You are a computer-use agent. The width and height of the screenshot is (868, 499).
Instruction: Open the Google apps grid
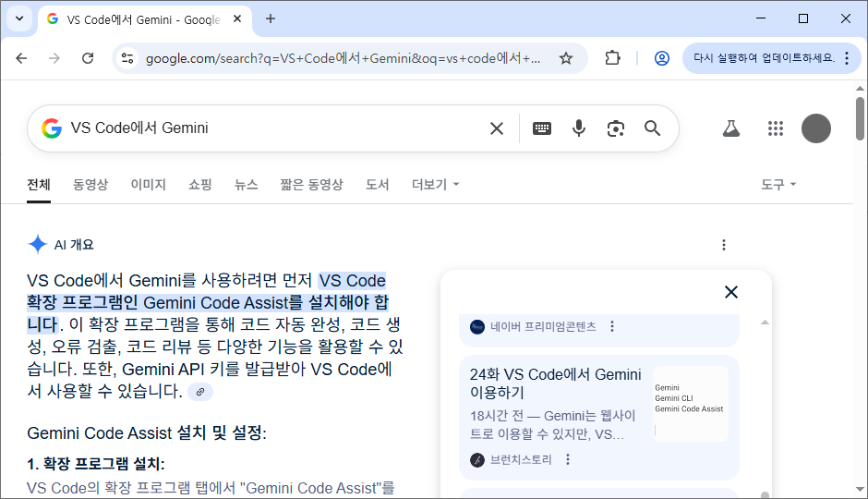[x=776, y=128]
